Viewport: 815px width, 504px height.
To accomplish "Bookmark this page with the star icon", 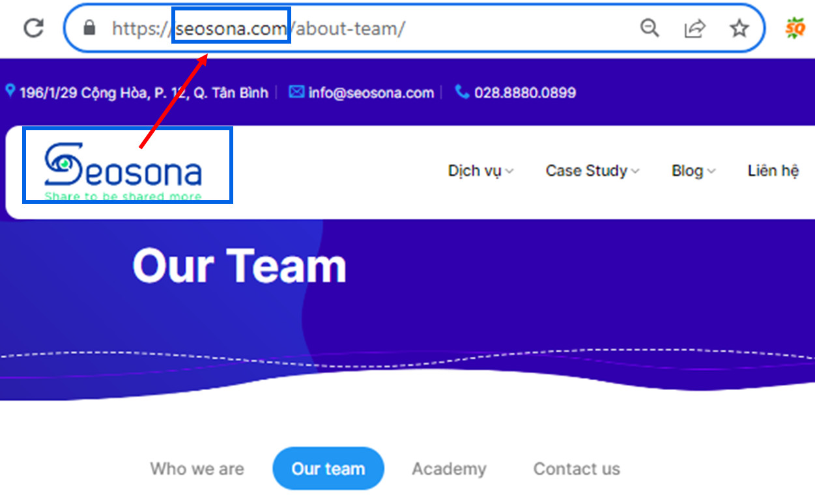I will [739, 28].
